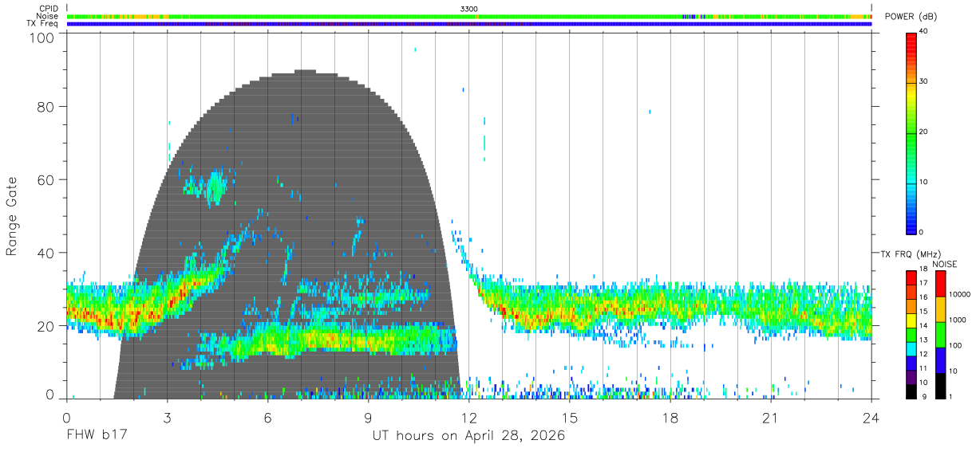Click the 10 label on POWER color bar

click(923, 183)
